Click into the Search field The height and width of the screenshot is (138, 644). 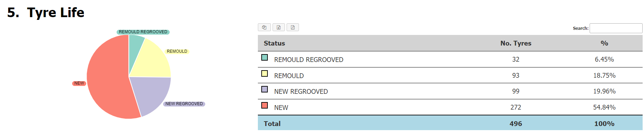coord(616,28)
